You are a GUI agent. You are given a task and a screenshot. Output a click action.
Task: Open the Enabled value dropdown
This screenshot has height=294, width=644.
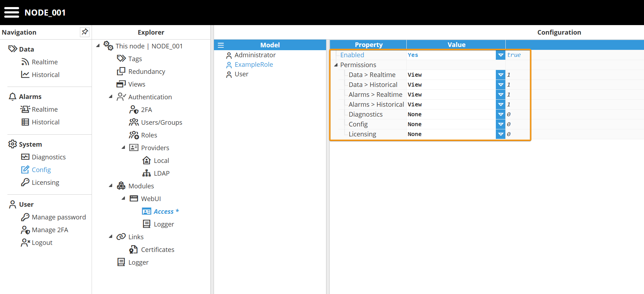tap(500, 55)
